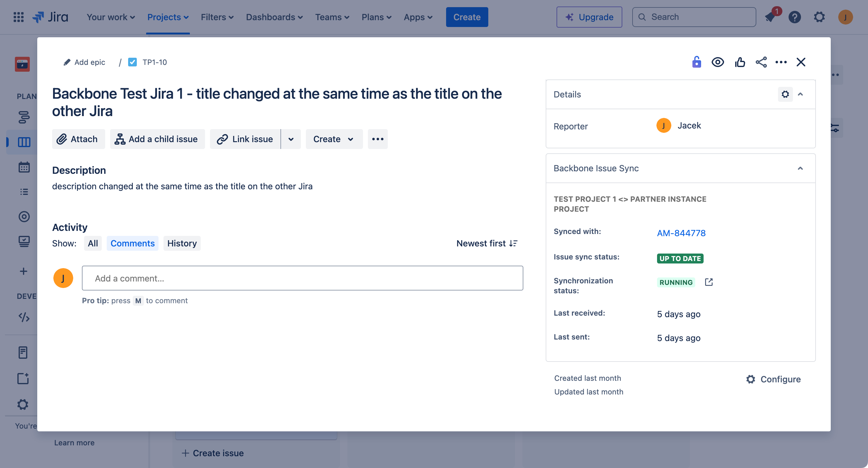
Task: Click the Link issue button
Action: (x=245, y=139)
